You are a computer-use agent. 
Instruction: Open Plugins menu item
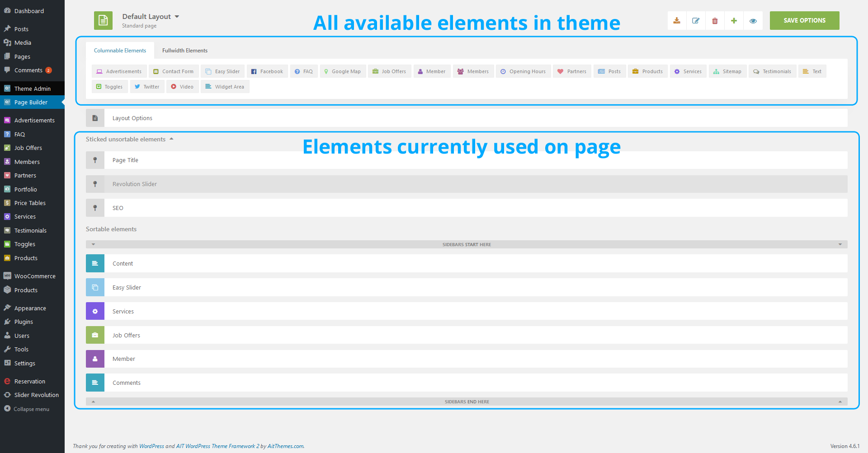[x=32, y=322]
